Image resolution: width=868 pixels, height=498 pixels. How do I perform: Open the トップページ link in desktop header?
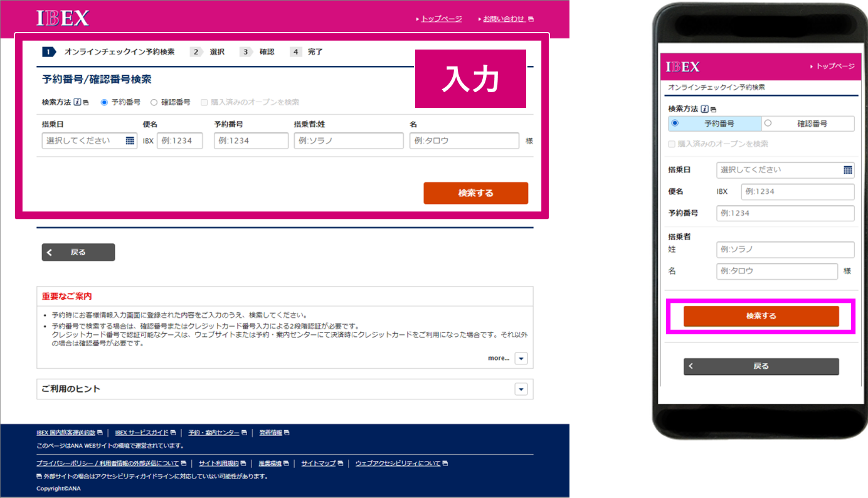click(442, 19)
